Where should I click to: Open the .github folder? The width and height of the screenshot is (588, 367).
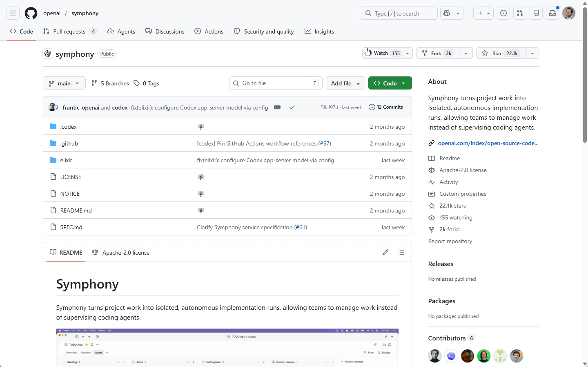point(69,143)
